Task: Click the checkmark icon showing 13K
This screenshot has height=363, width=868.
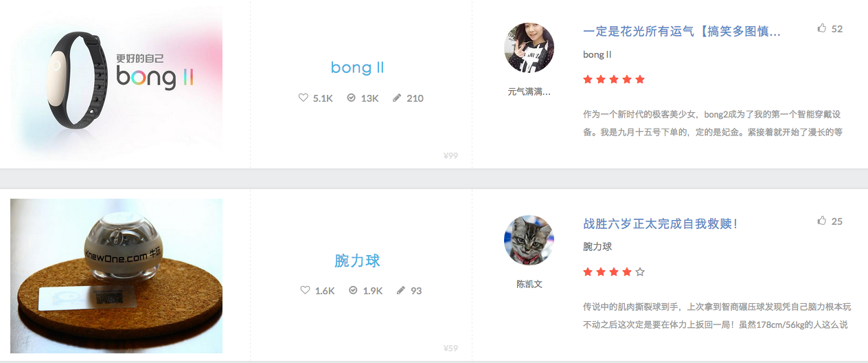Action: point(351,98)
